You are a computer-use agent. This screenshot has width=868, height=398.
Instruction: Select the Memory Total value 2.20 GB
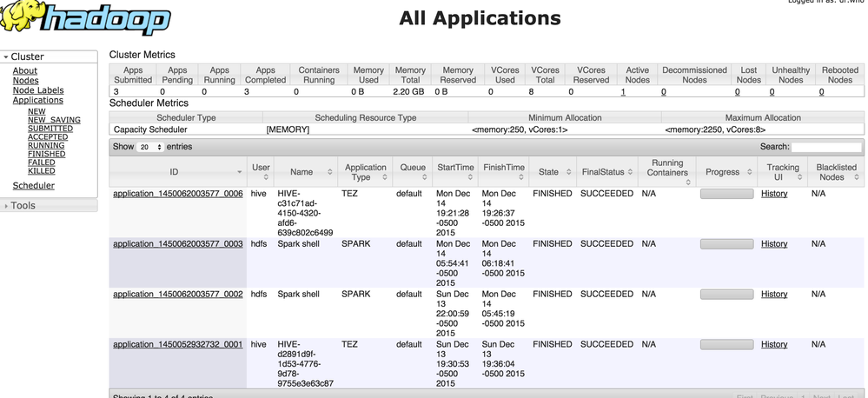408,92
